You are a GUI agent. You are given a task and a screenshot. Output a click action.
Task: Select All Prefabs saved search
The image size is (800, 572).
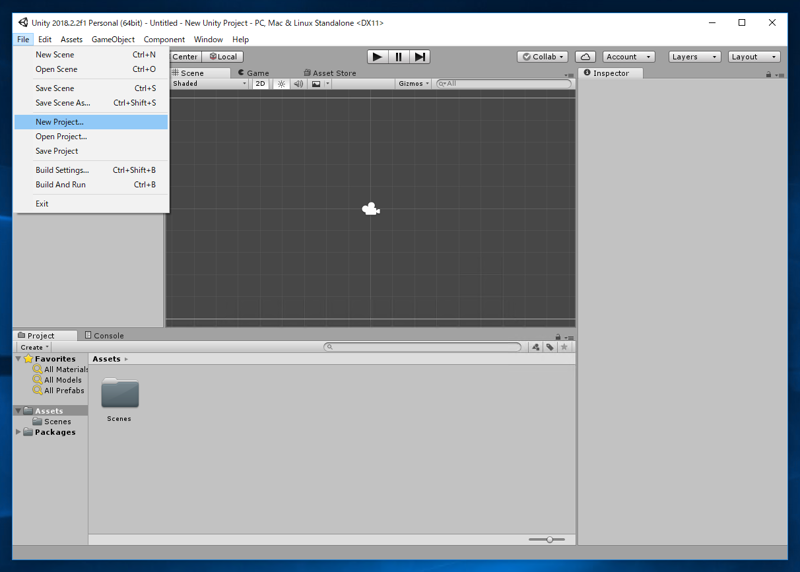[x=59, y=390]
